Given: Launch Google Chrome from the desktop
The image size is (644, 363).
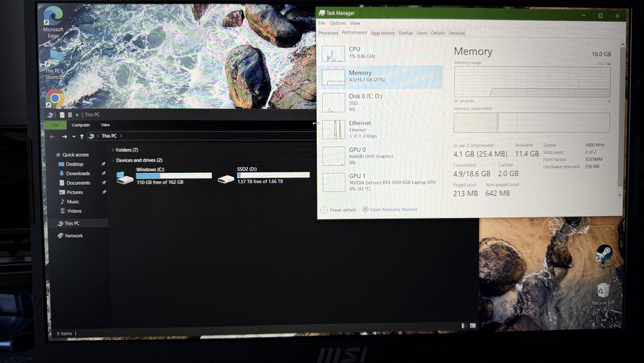Looking at the screenshot, I should (55, 99).
